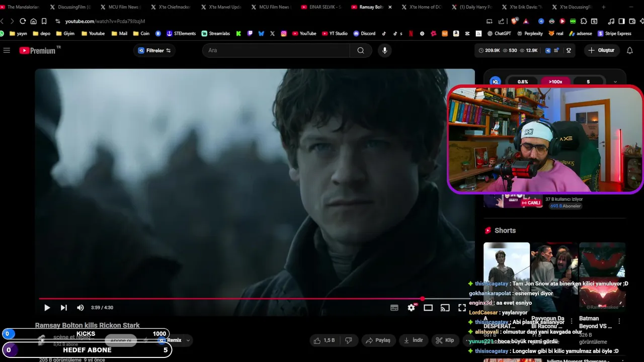This screenshot has height=362, width=644.
Task: Download the video with İndir
Action: (413, 340)
